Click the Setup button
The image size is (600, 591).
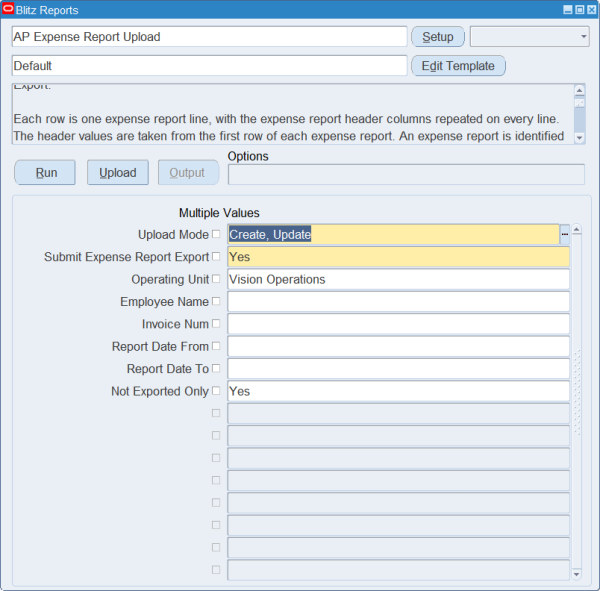coord(438,37)
